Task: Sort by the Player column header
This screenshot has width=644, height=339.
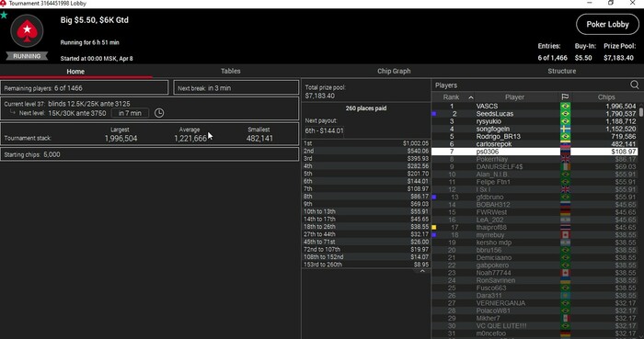Action: point(514,97)
